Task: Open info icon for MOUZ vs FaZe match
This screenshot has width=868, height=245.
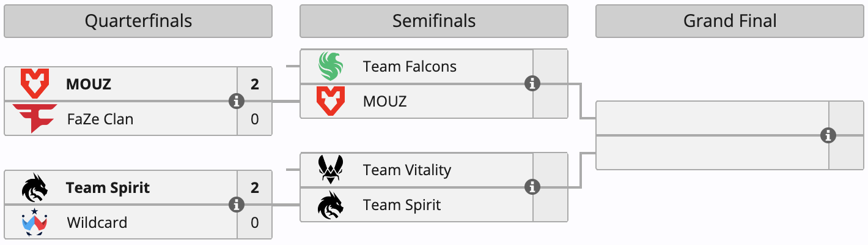Action: (237, 101)
